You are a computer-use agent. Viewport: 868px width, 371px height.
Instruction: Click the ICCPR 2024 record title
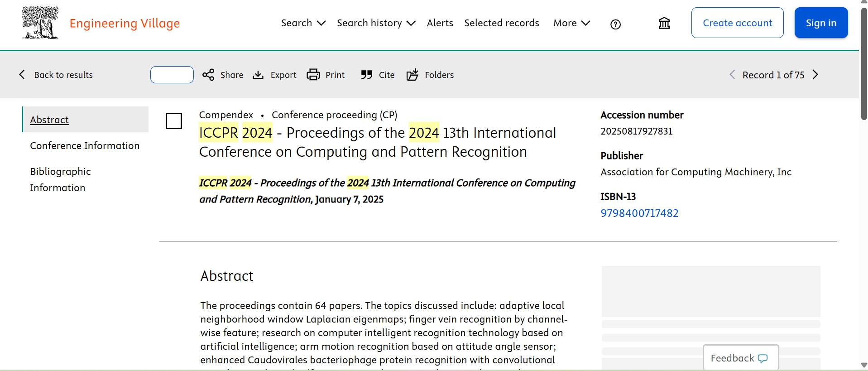[378, 142]
